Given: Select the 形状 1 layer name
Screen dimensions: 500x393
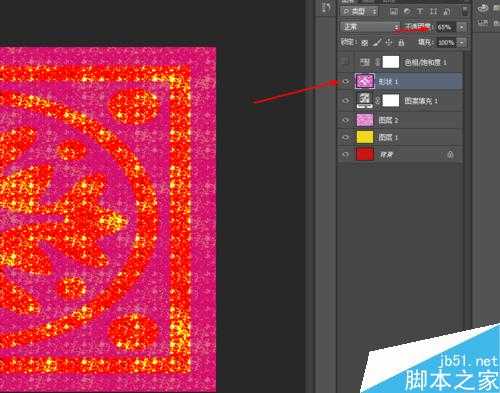Looking at the screenshot, I should tap(388, 82).
